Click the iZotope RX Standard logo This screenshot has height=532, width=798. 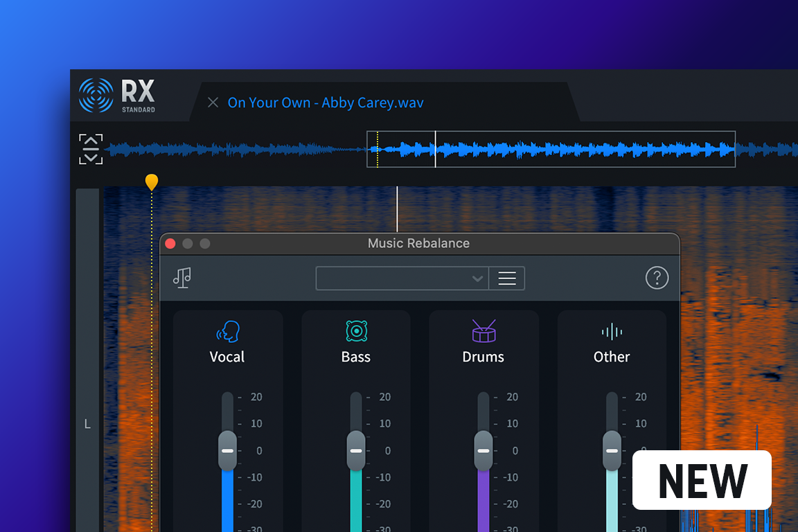point(117,95)
